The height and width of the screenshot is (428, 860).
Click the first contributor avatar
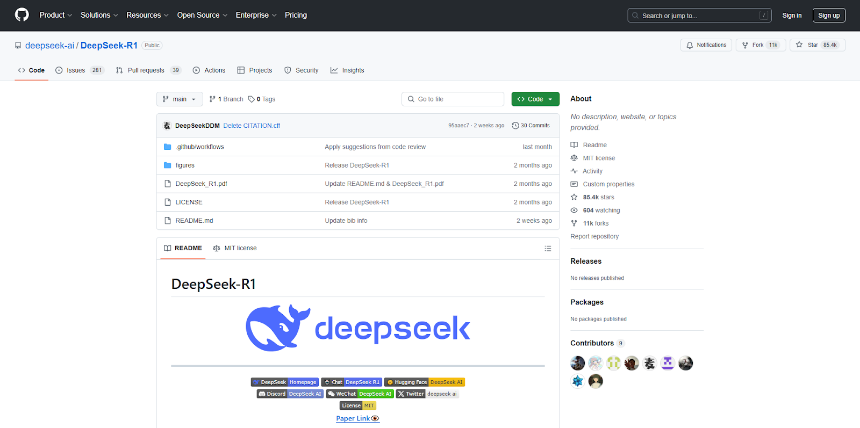pyautogui.click(x=578, y=363)
